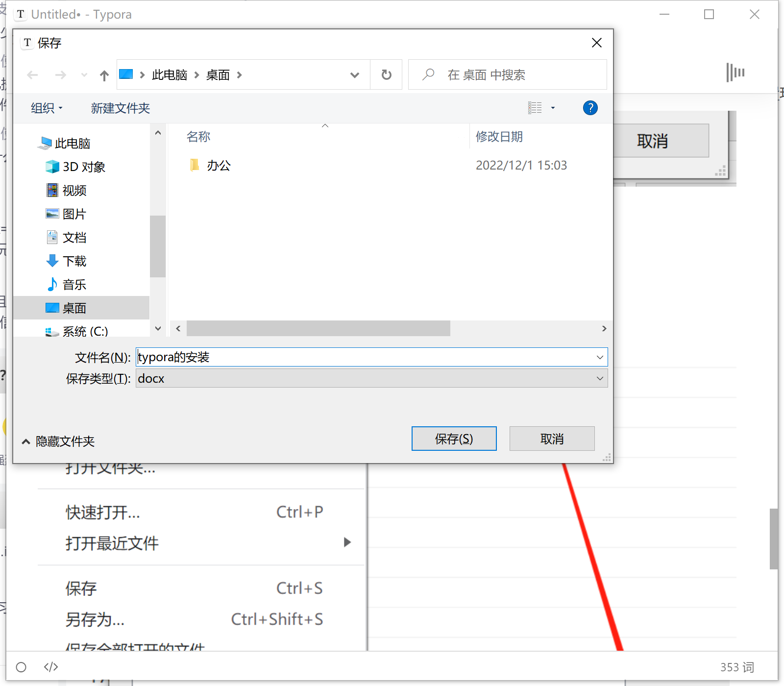Select 下载 in the navigation tree
The height and width of the screenshot is (686, 784).
click(66, 261)
